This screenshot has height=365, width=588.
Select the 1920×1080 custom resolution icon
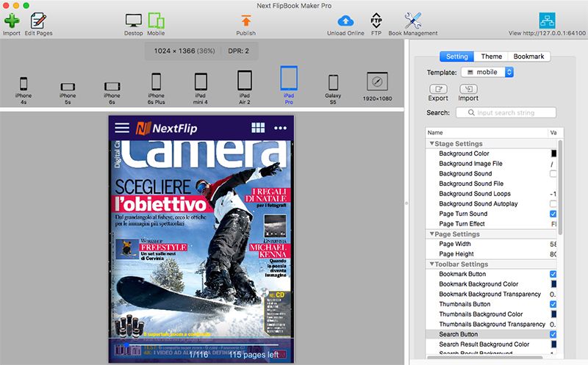pos(377,82)
